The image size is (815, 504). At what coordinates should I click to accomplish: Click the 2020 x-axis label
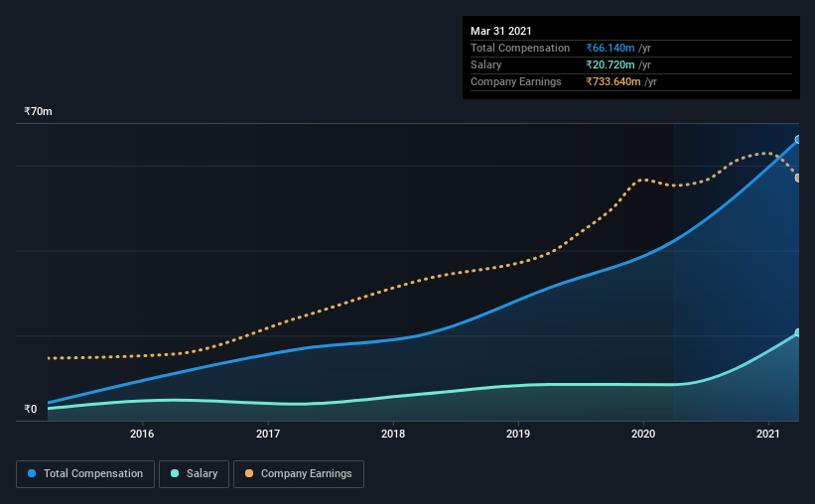(643, 434)
